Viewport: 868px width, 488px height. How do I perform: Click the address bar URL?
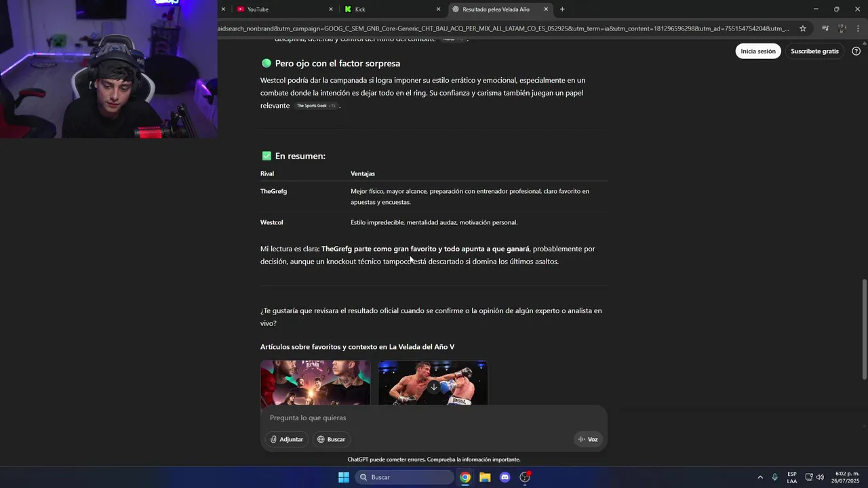point(503,28)
